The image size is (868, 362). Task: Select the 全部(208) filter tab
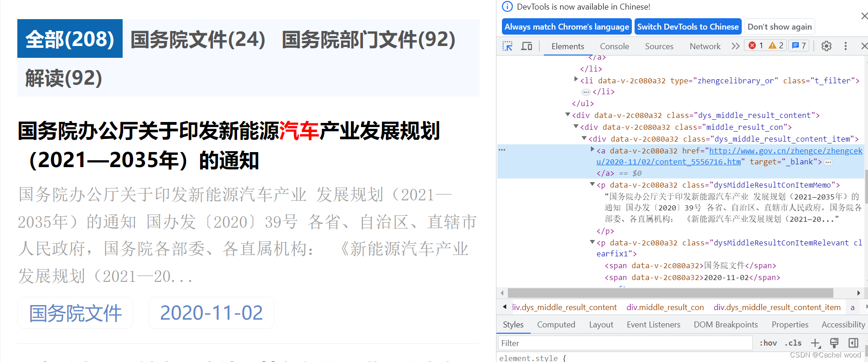click(70, 39)
